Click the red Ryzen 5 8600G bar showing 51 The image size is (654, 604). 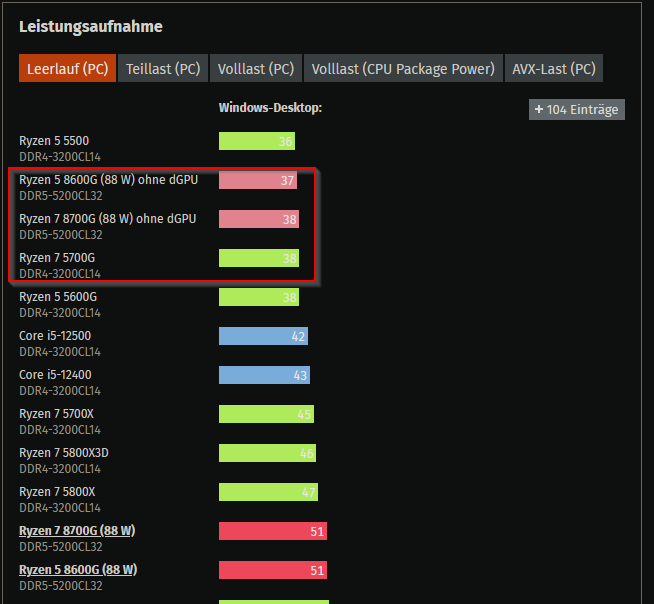coord(273,570)
